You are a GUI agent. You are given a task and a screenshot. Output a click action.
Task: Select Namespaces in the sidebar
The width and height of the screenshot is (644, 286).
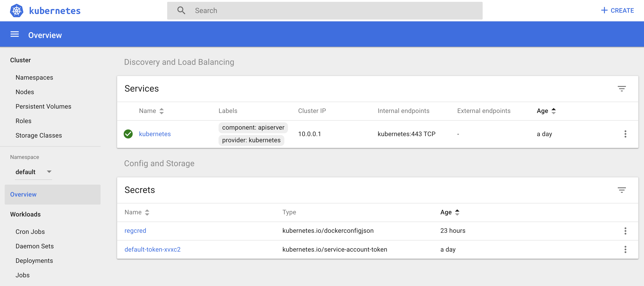point(34,77)
